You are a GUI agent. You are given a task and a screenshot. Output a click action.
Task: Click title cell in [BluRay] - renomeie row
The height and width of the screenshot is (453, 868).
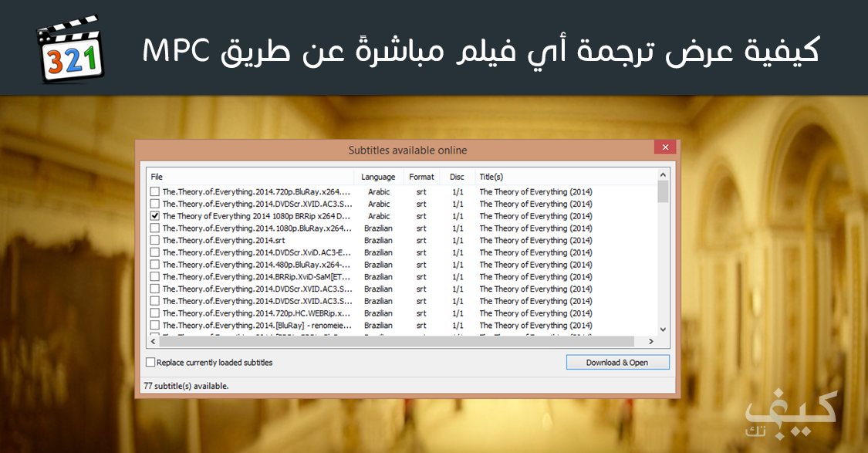(x=536, y=326)
